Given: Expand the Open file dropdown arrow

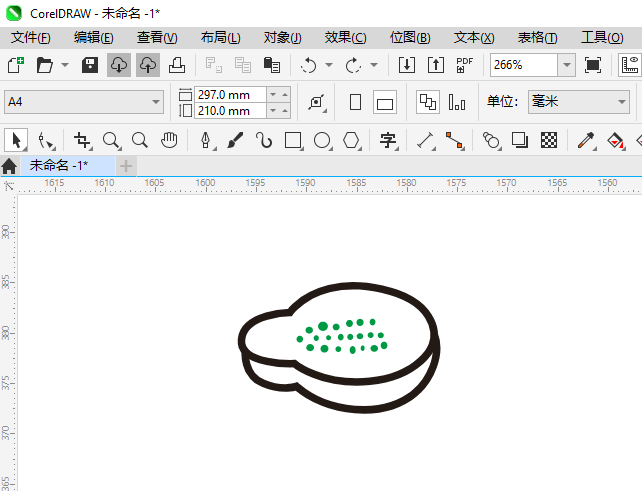Looking at the screenshot, I should [65, 65].
